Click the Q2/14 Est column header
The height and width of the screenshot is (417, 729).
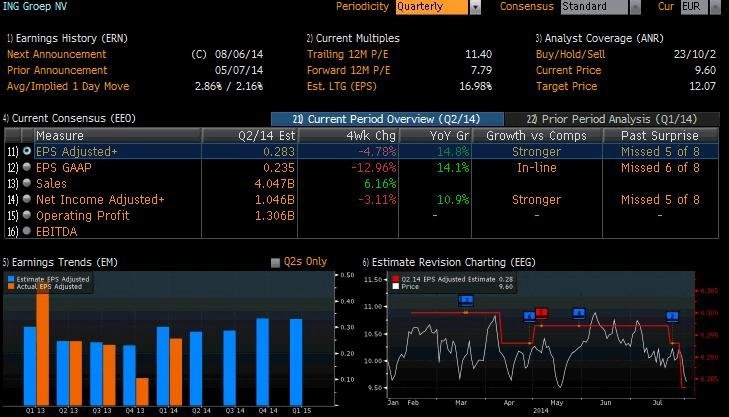[x=250, y=135]
